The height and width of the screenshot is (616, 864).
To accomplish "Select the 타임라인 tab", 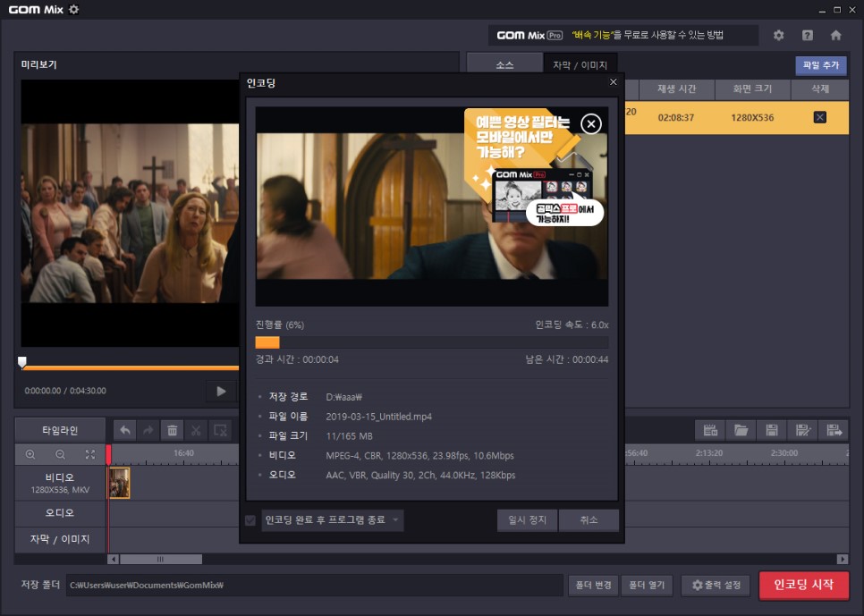I will tap(60, 430).
